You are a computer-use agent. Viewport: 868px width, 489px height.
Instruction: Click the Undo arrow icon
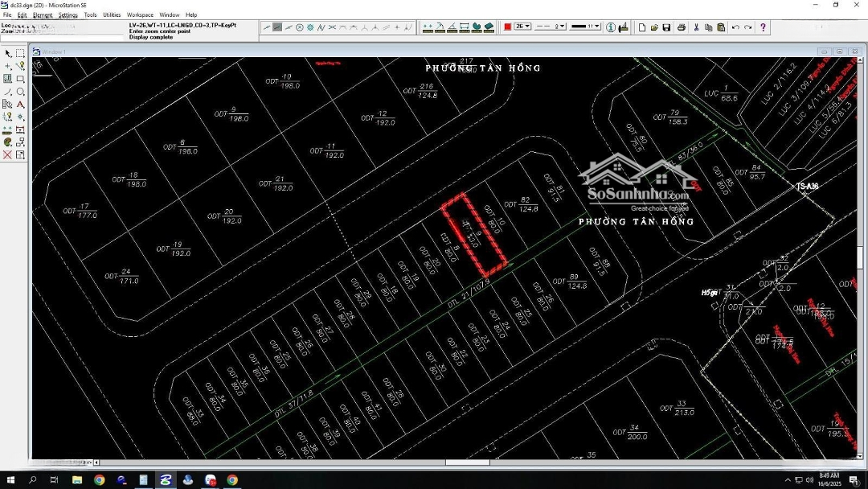(735, 27)
